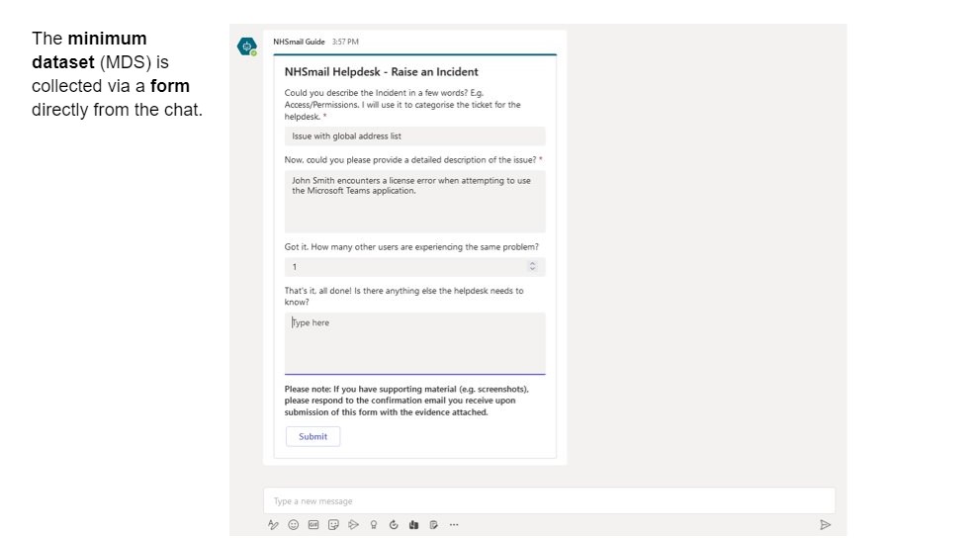Click the thumbs-up app icon in toolbar
The image size is (980, 538).
click(413, 525)
